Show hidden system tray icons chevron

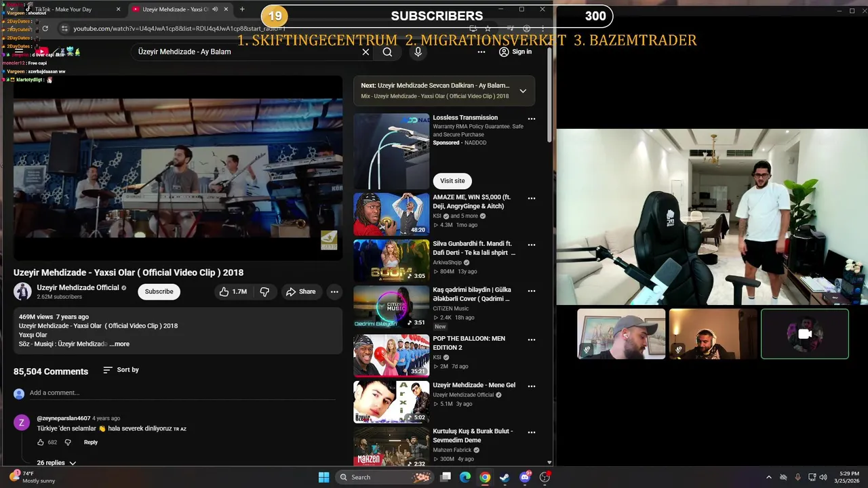coord(768,477)
